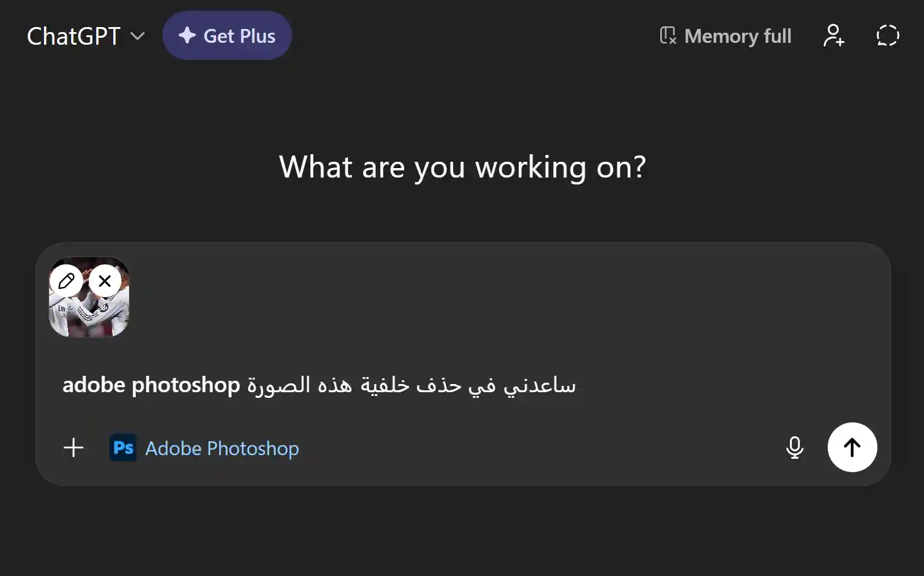Click the sparkle icon inside Get Plus

[x=187, y=35]
